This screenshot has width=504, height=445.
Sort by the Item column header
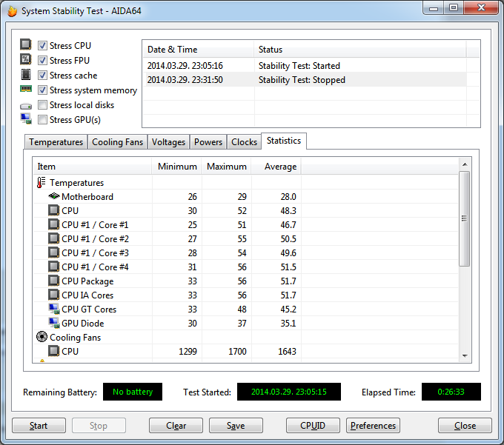pyautogui.click(x=93, y=167)
